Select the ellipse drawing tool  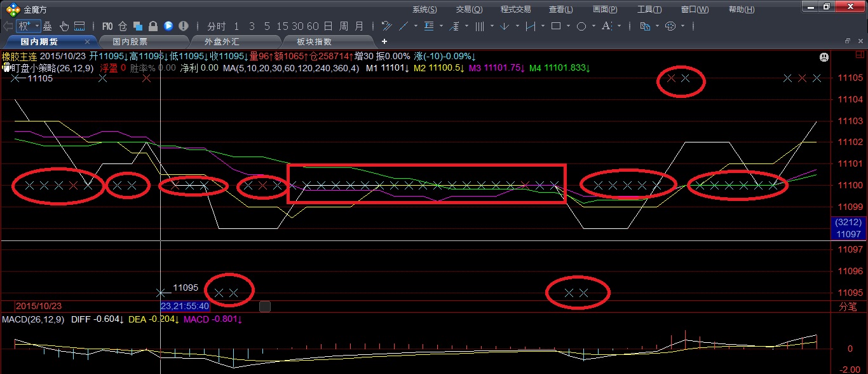(x=581, y=26)
